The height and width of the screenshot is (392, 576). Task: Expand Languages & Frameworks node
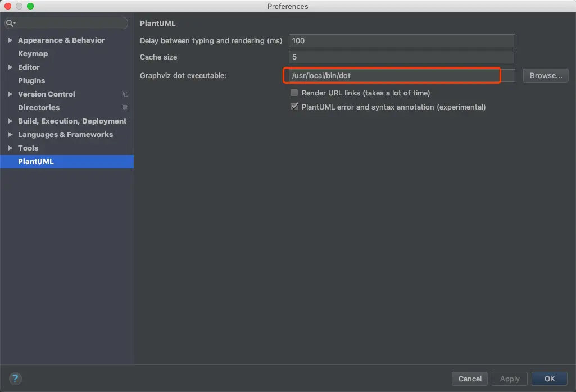(10, 134)
